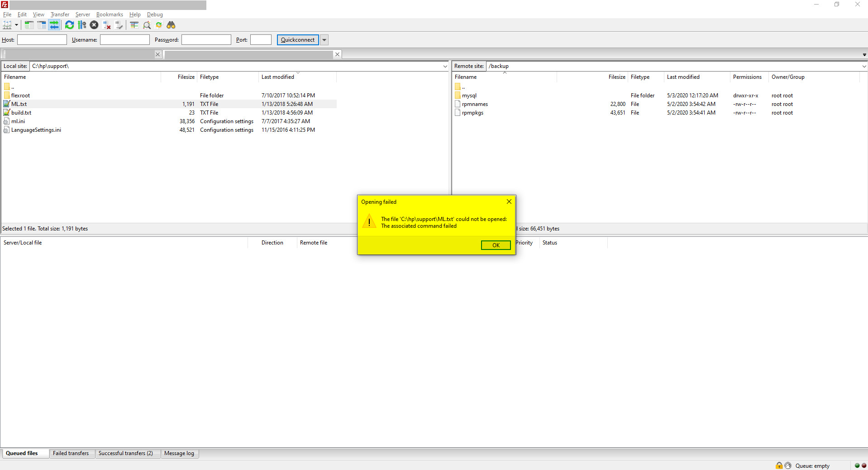This screenshot has width=868, height=470.
Task: Sort remote files by Filename column
Action: [505, 77]
